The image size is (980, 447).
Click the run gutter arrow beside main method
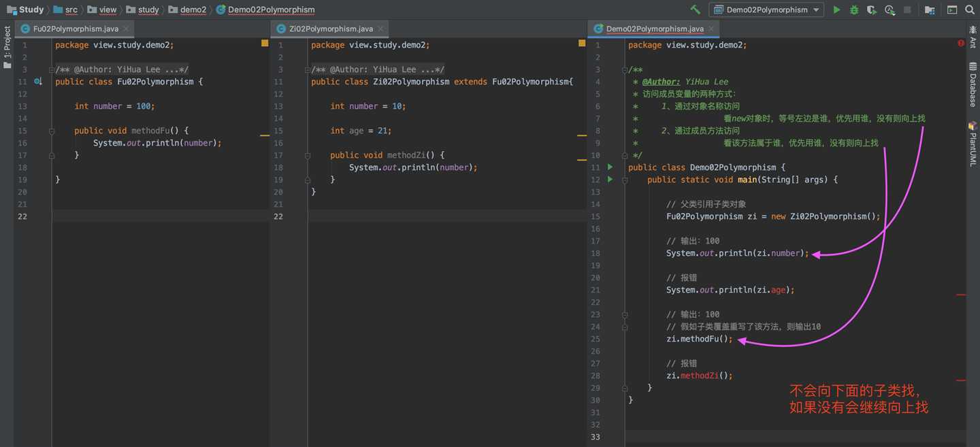[610, 180]
